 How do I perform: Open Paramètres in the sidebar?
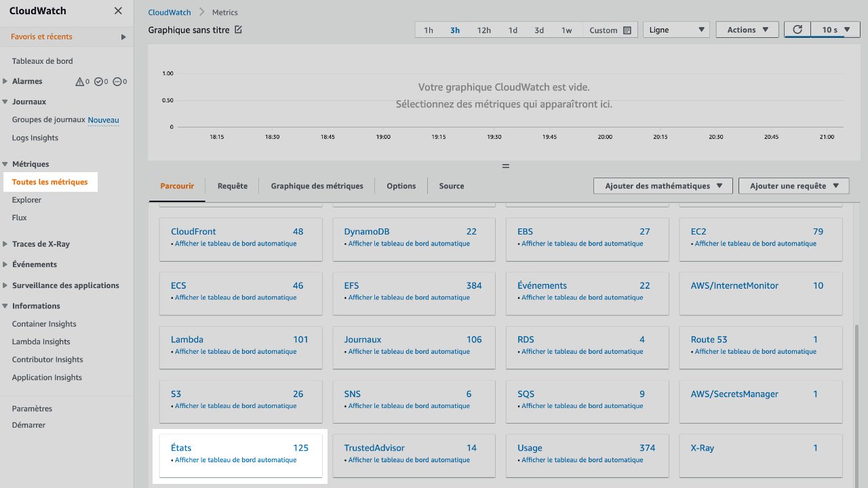pos(32,409)
